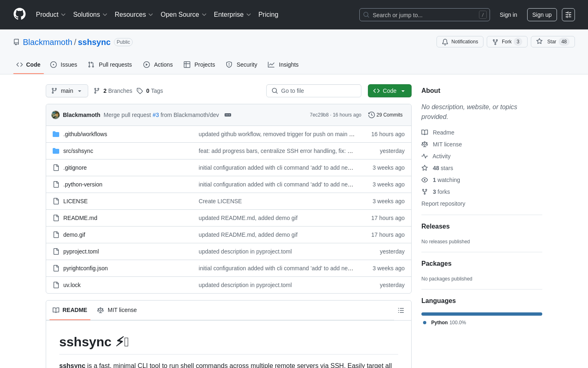View the 29 Commits history
Viewport: 588px width, 368px height.
[x=385, y=115]
